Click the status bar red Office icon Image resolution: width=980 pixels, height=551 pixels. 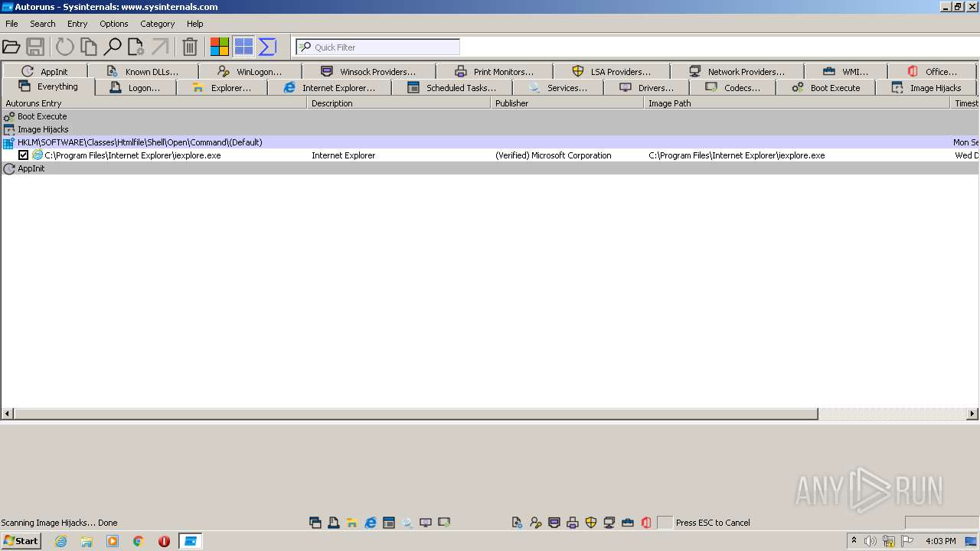point(646,523)
